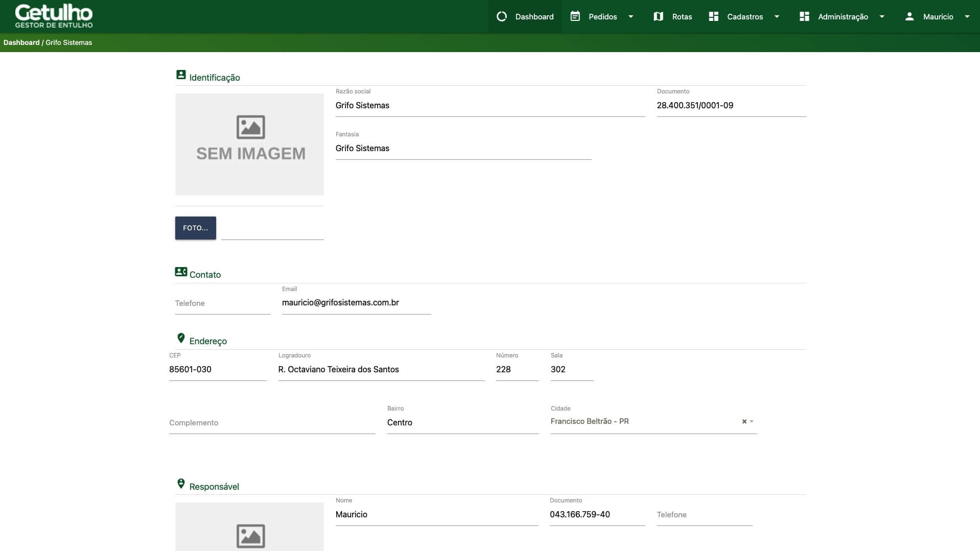Click the Complemento field
The height and width of the screenshot is (551, 980).
(x=272, y=422)
